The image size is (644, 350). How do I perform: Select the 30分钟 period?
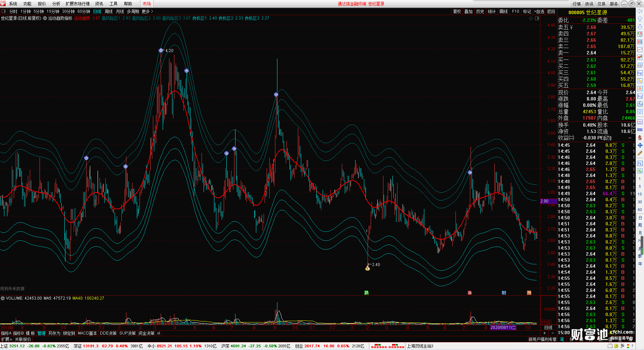point(68,11)
